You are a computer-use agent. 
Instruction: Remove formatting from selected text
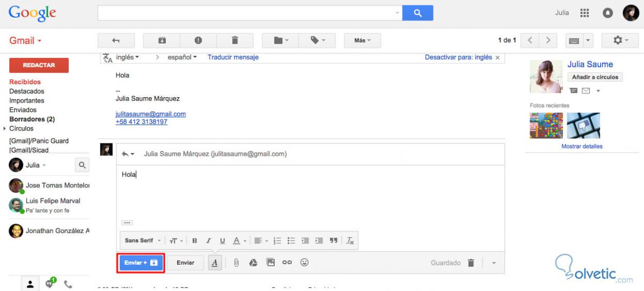350,241
